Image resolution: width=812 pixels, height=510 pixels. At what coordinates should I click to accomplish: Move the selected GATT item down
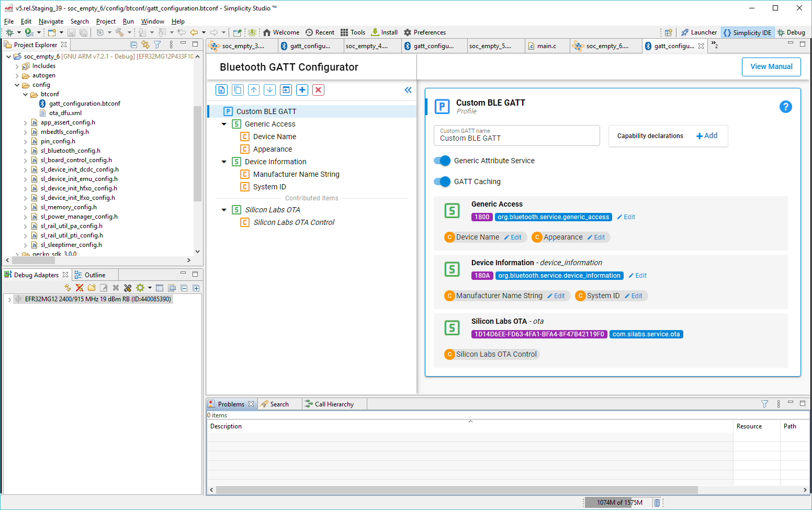tap(269, 89)
